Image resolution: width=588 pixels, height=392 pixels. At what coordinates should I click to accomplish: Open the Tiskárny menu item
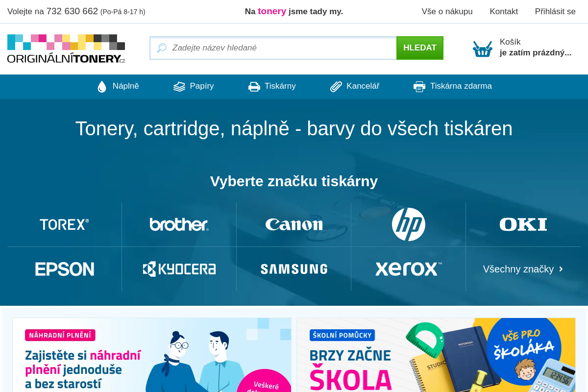[272, 86]
